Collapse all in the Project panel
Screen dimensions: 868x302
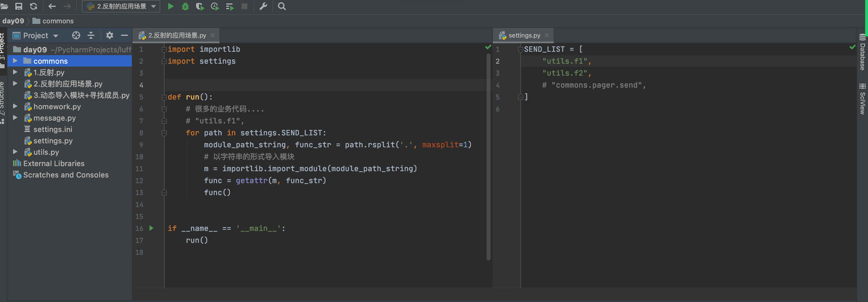91,35
